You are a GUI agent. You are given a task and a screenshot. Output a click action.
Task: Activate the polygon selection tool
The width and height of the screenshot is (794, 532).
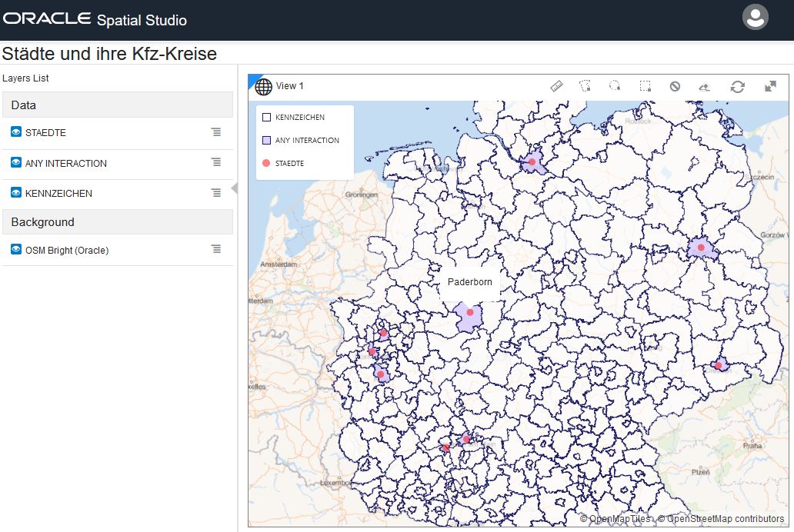[x=585, y=86]
